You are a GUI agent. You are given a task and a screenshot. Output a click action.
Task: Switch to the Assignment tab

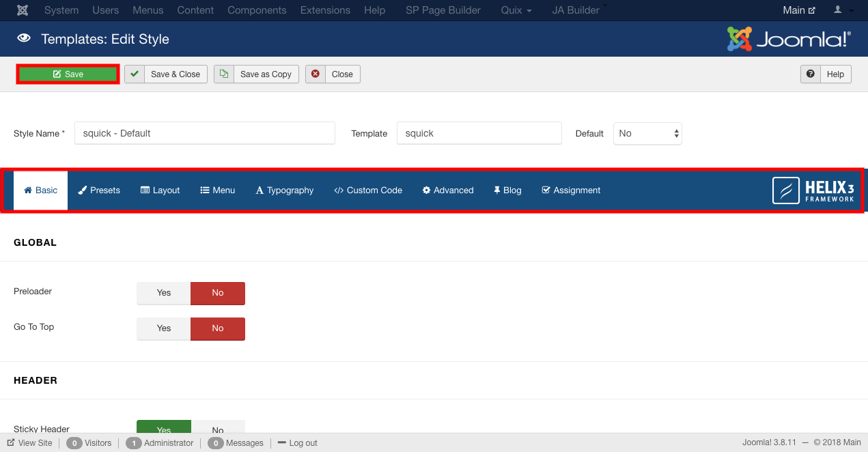(571, 190)
